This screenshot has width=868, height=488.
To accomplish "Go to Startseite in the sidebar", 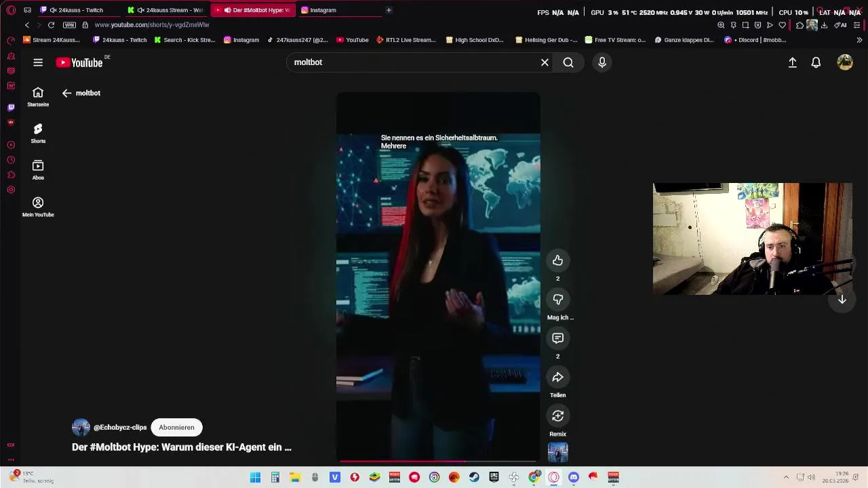I will (x=38, y=97).
